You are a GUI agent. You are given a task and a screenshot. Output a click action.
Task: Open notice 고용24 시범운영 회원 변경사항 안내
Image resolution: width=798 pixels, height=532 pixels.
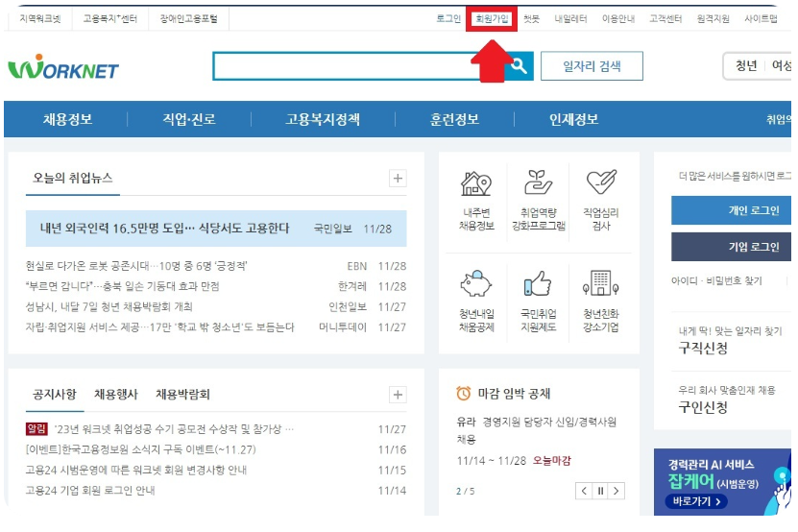coord(136,470)
